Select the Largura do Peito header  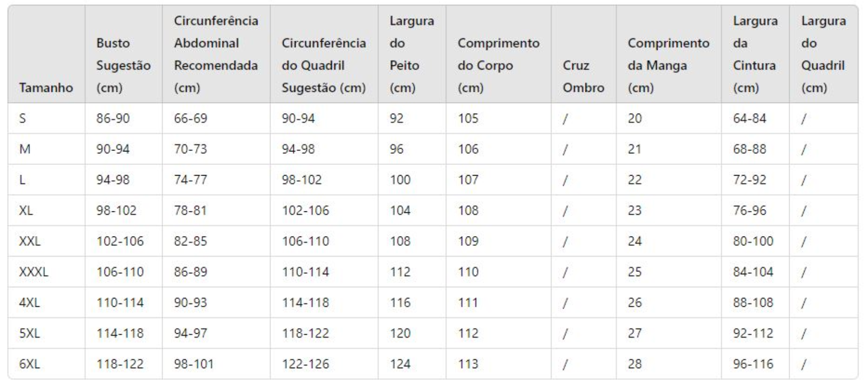click(412, 54)
